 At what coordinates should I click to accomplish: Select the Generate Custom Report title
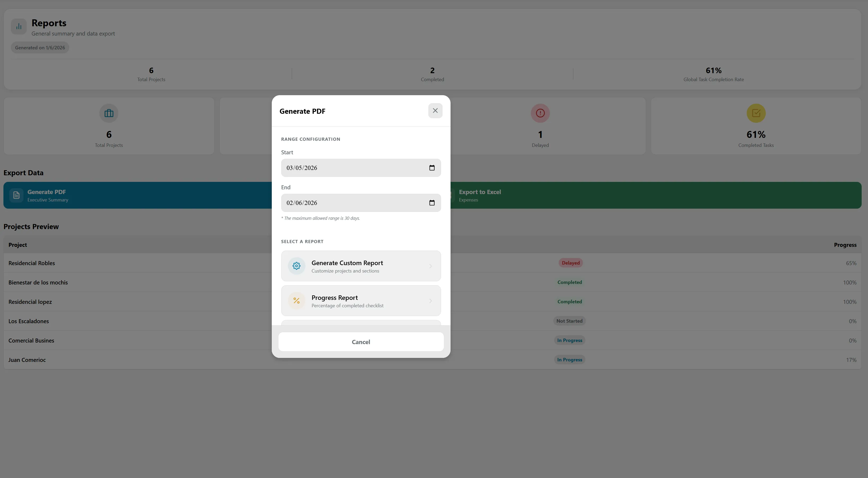click(x=347, y=263)
